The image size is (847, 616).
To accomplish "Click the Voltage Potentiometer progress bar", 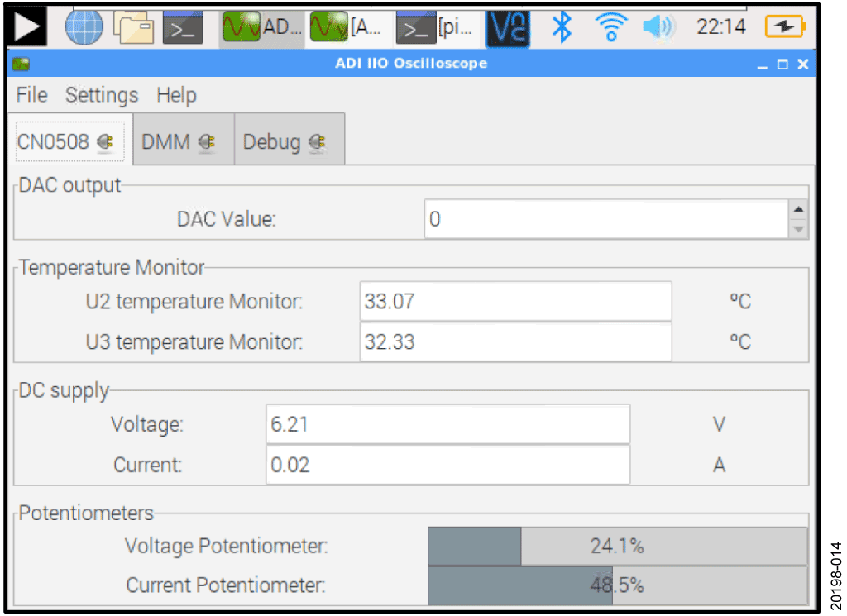I will tap(617, 546).
